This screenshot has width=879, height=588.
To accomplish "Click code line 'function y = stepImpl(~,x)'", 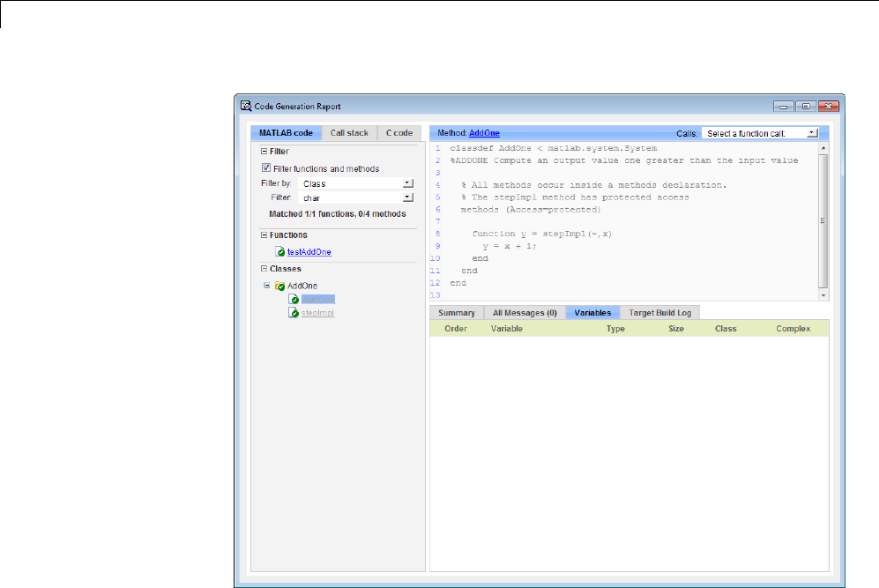I will click(x=542, y=234).
